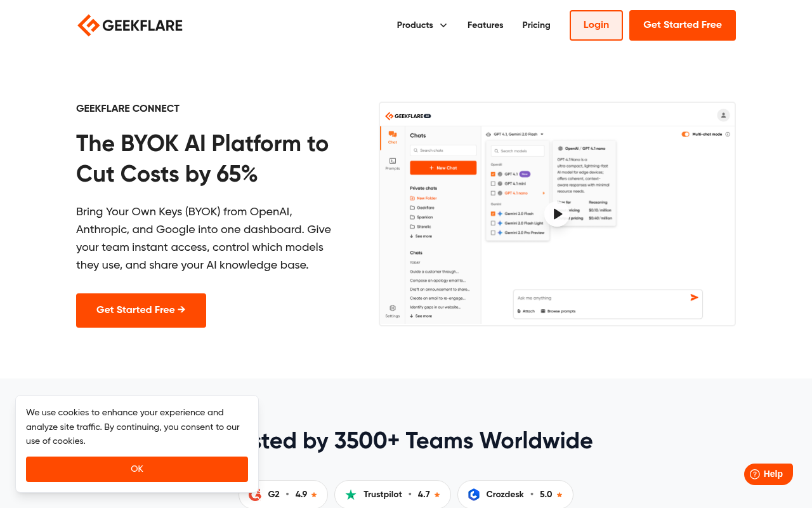Click the orange send arrow icon

click(x=694, y=297)
